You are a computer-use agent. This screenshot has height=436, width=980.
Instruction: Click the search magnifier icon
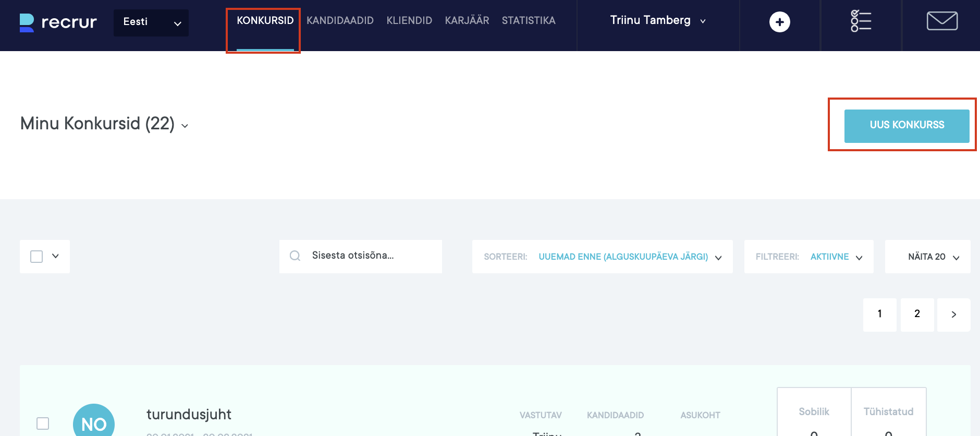pos(295,256)
